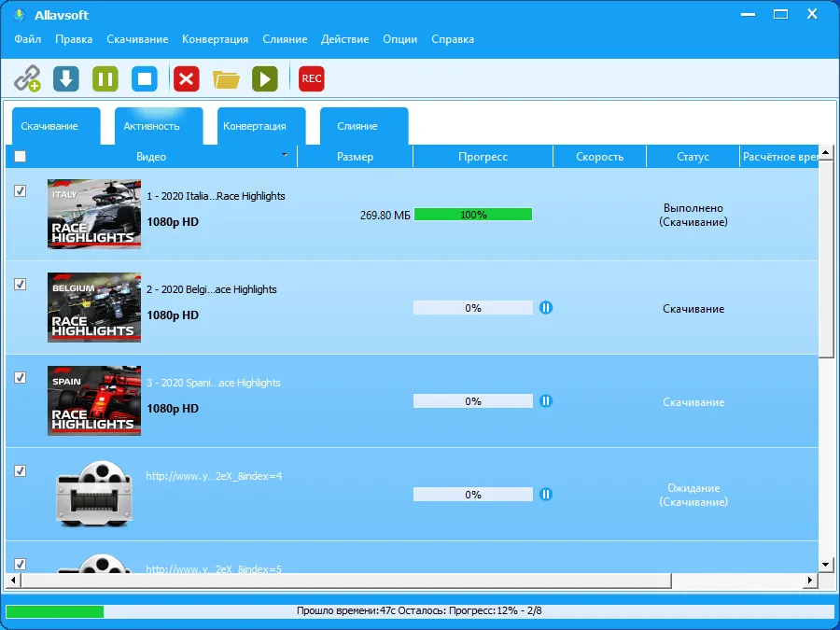
Task: Start recording with the REC icon
Action: coord(311,78)
